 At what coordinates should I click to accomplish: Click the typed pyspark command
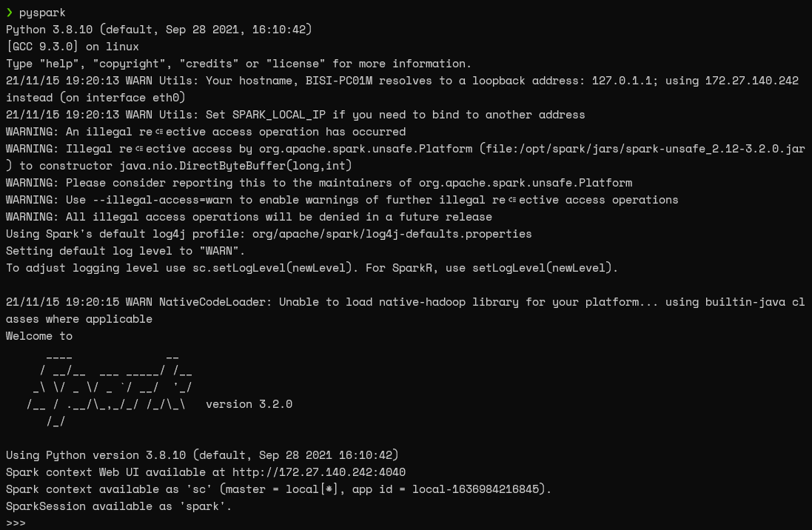tap(42, 13)
